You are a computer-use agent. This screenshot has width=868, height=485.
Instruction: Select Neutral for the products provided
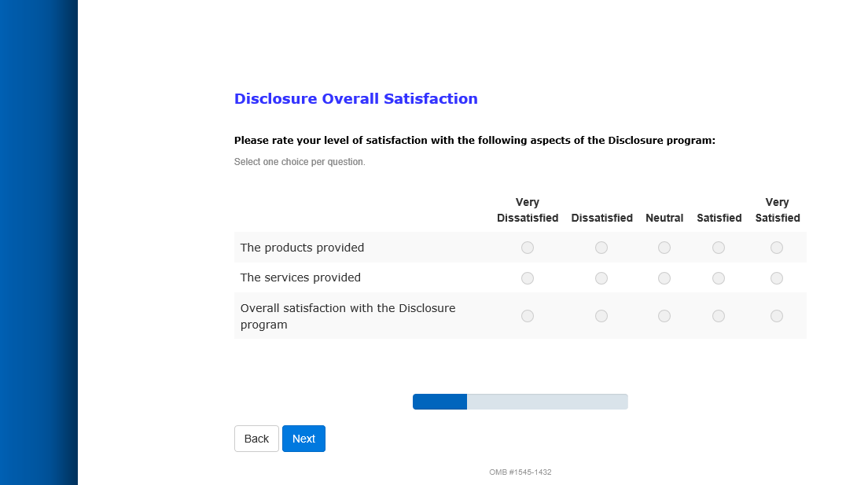coord(664,248)
